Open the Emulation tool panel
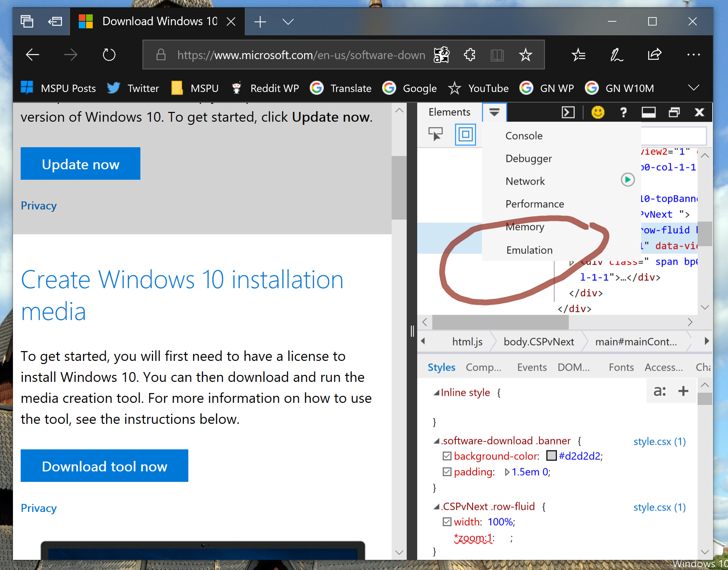 point(529,249)
